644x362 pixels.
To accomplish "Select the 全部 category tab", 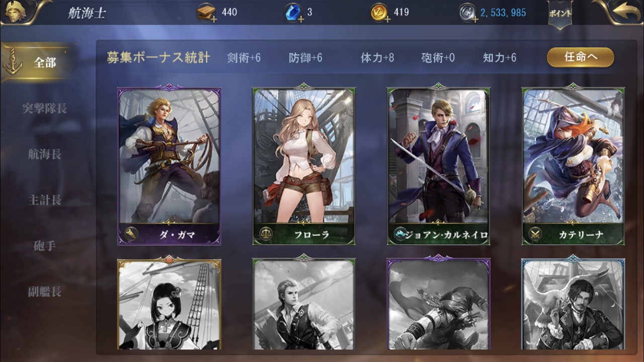I will click(39, 62).
